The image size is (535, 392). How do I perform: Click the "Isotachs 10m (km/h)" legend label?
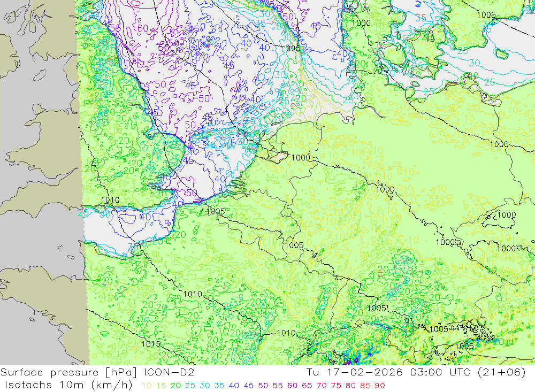(68, 385)
